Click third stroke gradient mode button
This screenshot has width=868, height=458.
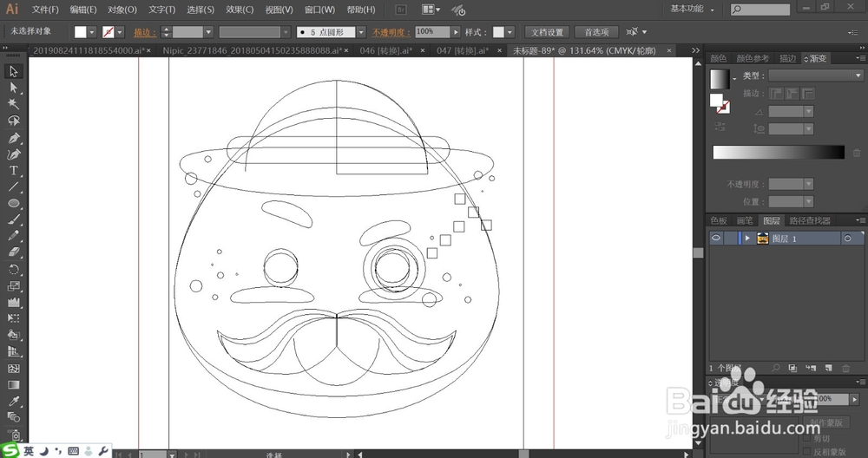tap(808, 94)
